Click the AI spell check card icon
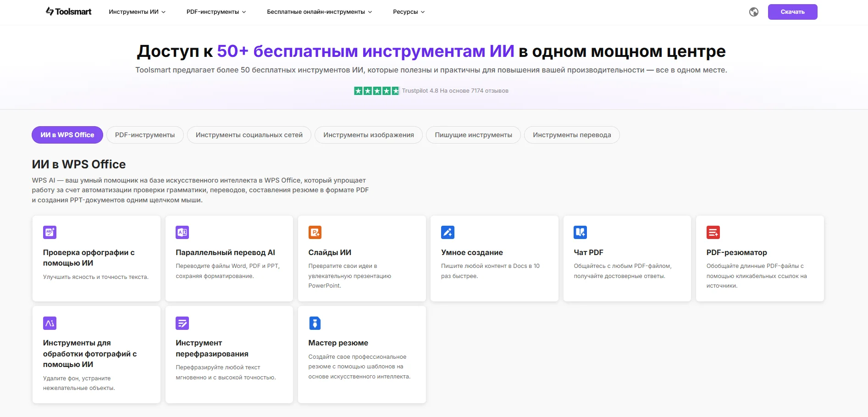The height and width of the screenshot is (417, 868). coord(50,232)
